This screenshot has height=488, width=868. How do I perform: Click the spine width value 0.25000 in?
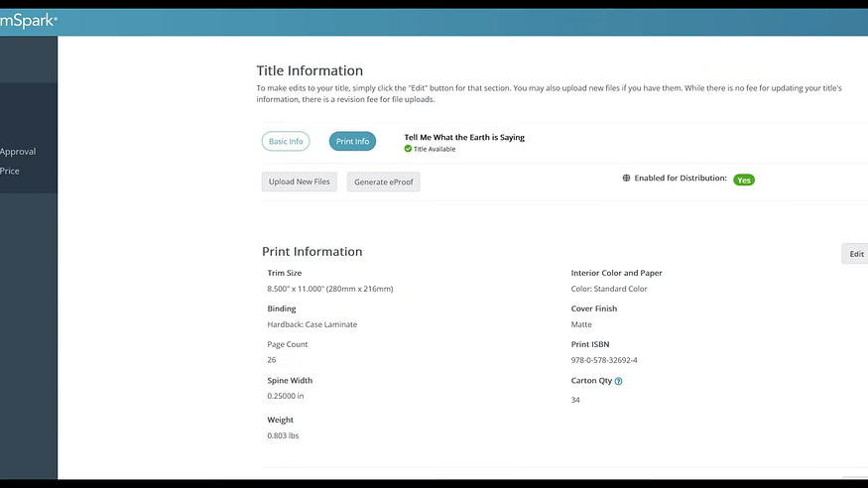pyautogui.click(x=285, y=396)
